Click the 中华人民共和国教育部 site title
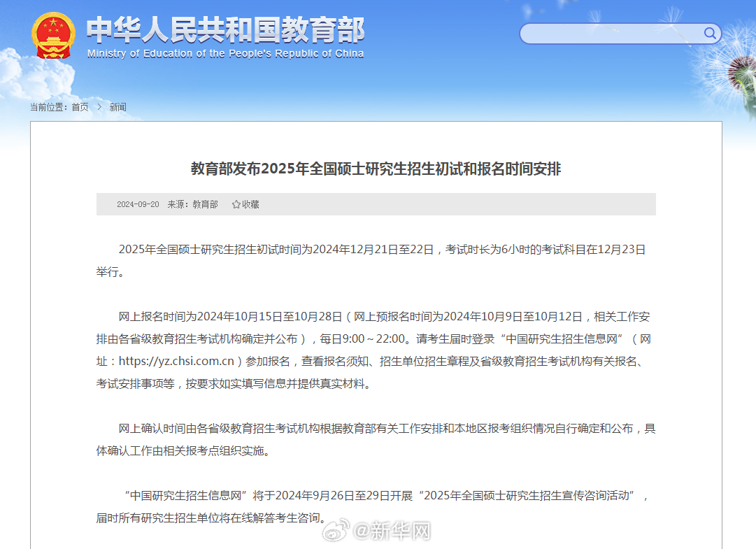The image size is (756, 549). 225,30
